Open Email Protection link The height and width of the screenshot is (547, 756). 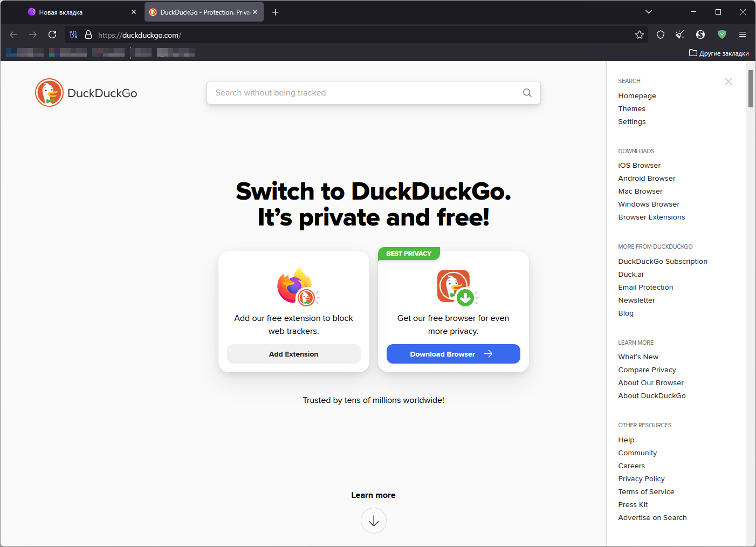point(645,287)
